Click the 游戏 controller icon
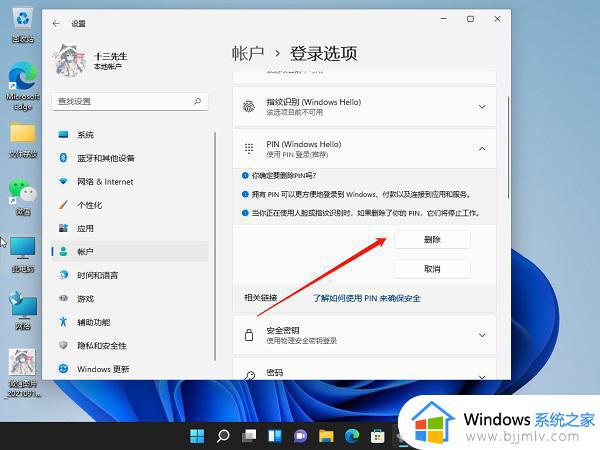 (64, 298)
